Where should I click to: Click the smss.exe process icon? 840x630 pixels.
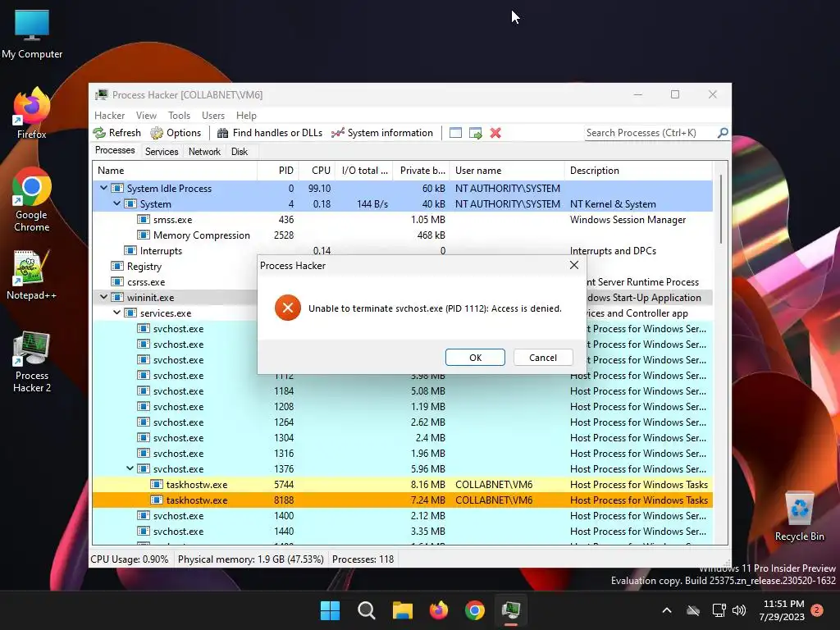click(143, 219)
